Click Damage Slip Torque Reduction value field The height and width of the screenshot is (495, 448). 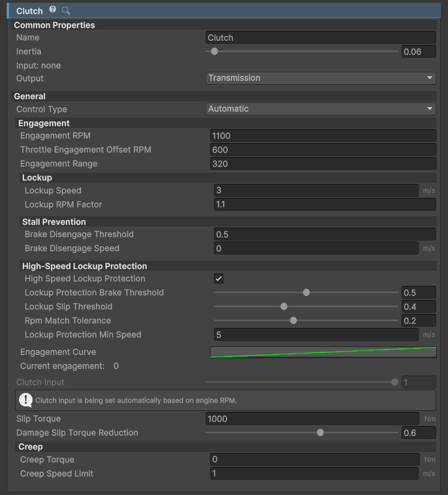coord(419,433)
